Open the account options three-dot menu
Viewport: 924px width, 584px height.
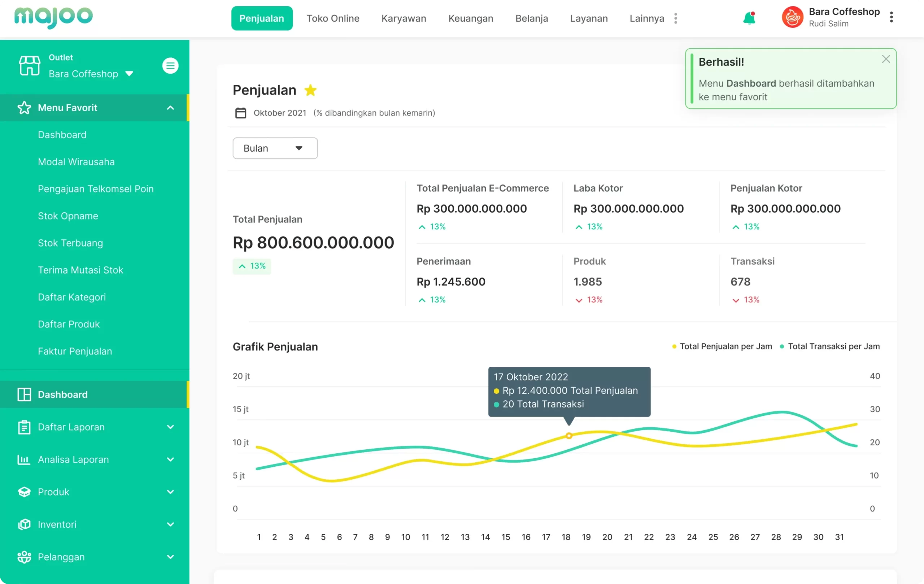tap(891, 17)
